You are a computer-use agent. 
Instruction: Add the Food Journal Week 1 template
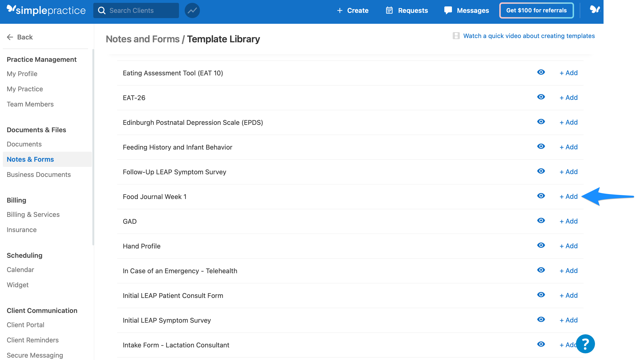pos(569,196)
